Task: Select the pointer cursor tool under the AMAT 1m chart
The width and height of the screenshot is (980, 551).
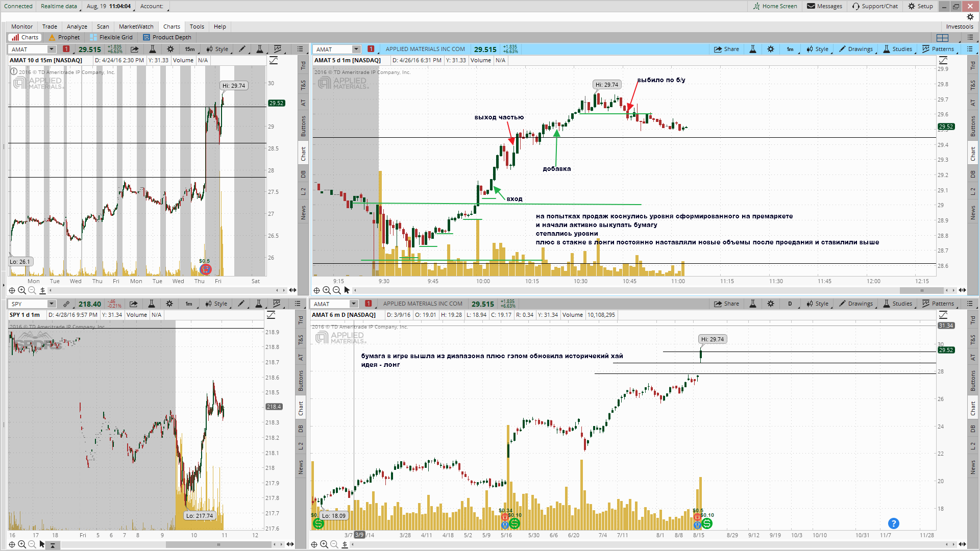Action: pyautogui.click(x=347, y=290)
